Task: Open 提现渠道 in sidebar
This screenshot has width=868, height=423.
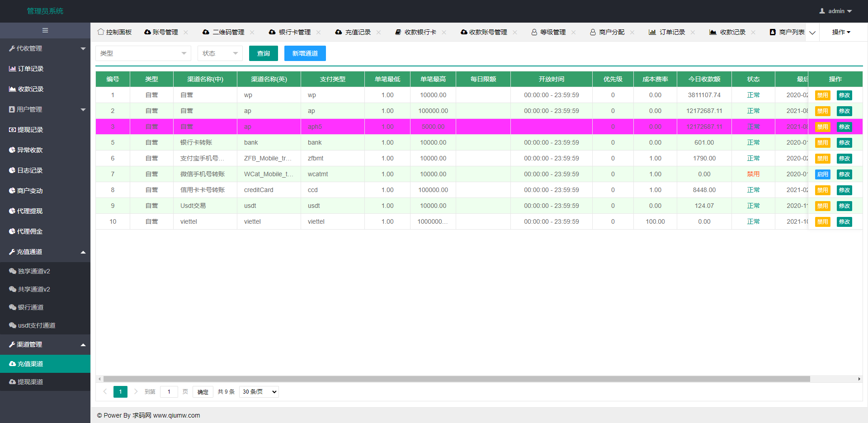Action: tap(30, 382)
